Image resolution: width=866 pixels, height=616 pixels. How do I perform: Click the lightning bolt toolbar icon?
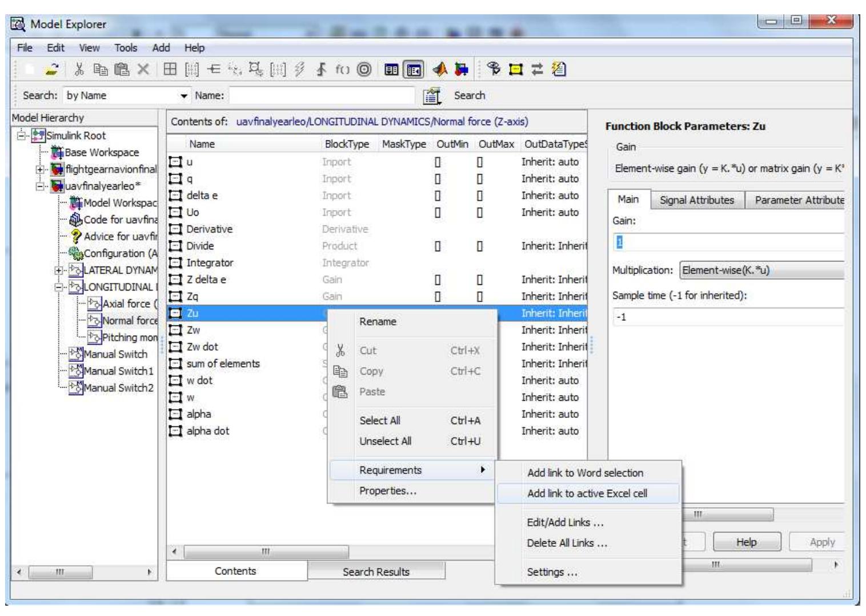coord(300,70)
